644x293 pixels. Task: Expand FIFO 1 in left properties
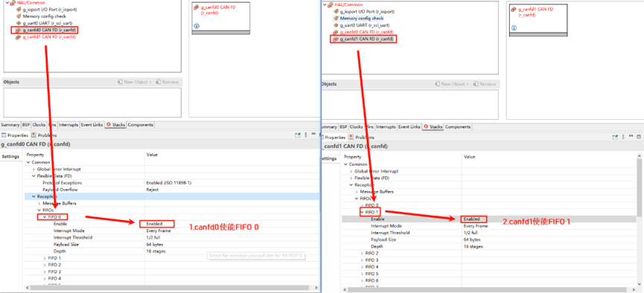[45, 258]
